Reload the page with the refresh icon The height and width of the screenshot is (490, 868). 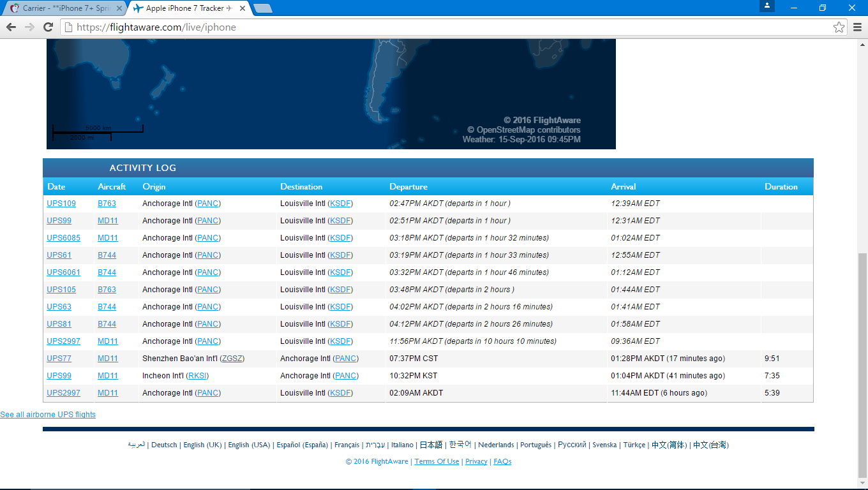pyautogui.click(x=48, y=27)
